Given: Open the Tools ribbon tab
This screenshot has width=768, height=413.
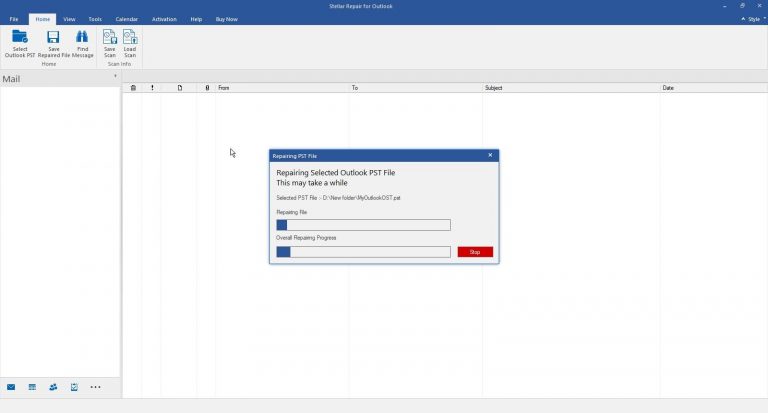Looking at the screenshot, I should (95, 19).
